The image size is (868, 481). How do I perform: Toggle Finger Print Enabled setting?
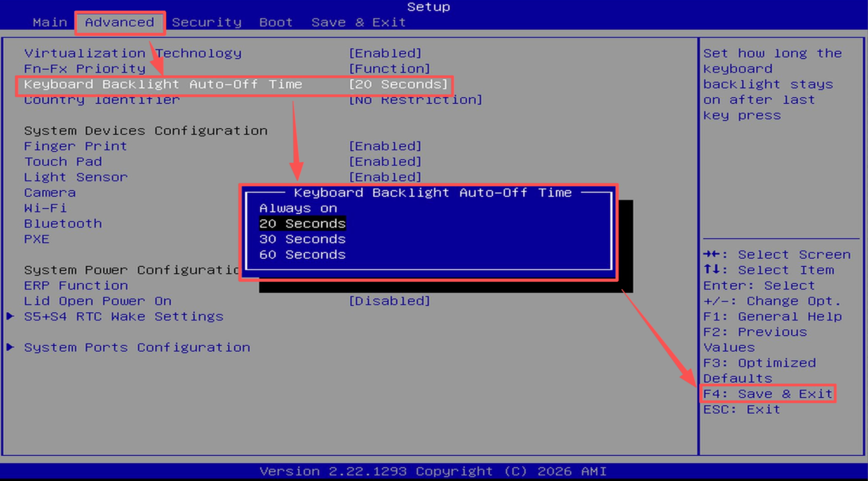click(385, 146)
